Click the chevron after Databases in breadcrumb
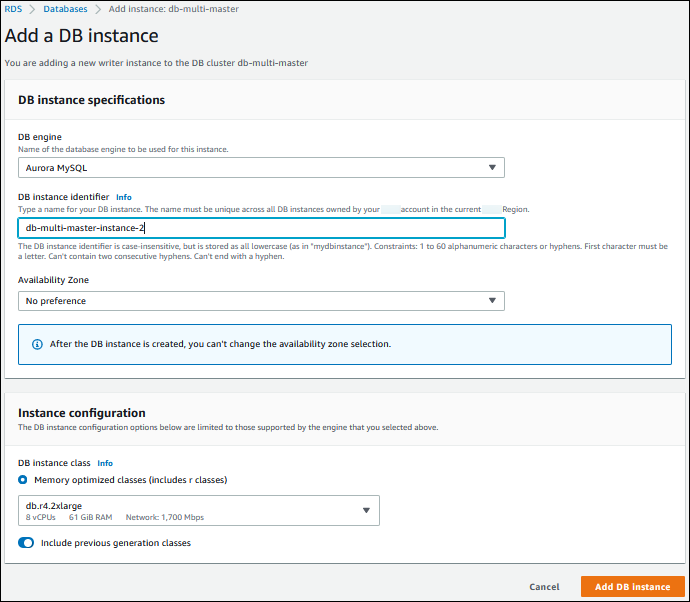 [x=97, y=9]
